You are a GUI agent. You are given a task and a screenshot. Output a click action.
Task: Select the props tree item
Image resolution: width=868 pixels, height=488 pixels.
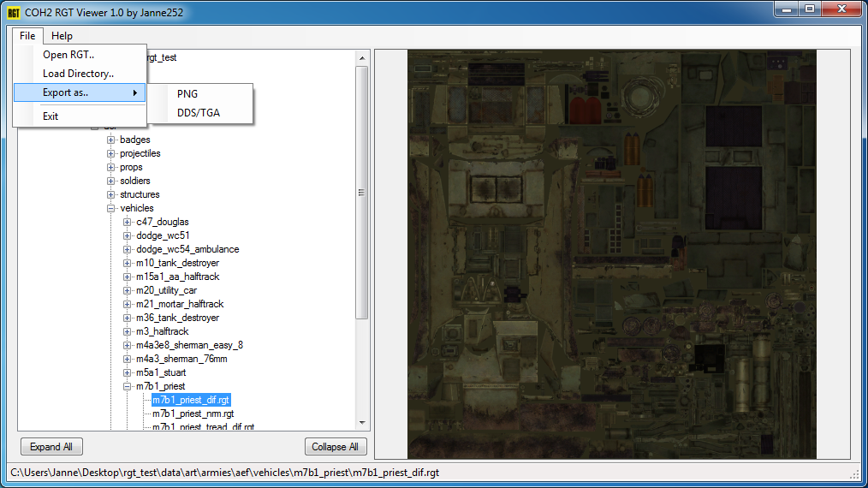click(131, 167)
